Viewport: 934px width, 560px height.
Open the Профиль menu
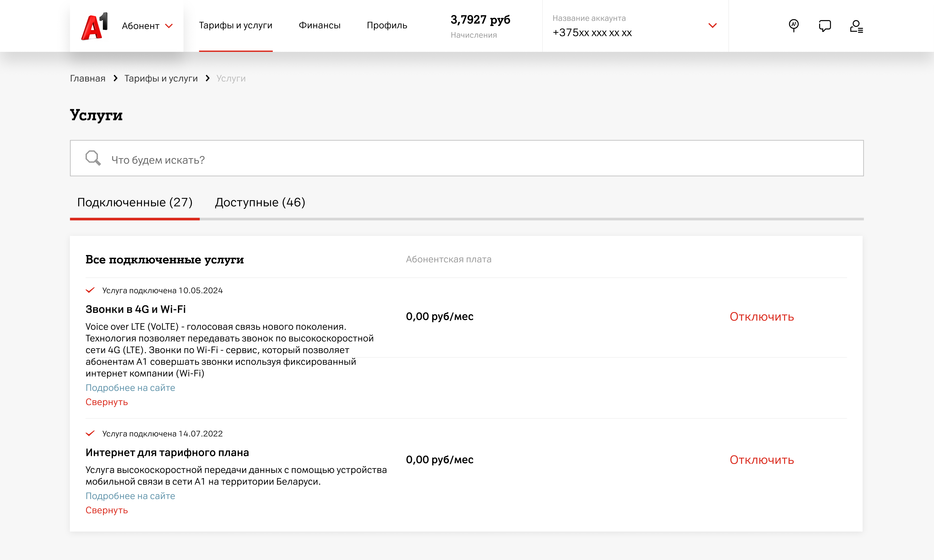pos(387,25)
